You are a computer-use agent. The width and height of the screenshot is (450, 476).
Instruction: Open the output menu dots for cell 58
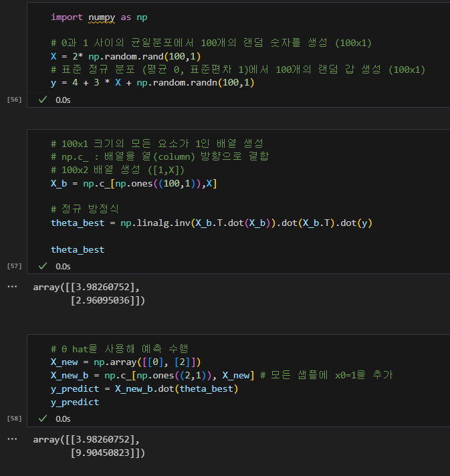pyautogui.click(x=12, y=439)
